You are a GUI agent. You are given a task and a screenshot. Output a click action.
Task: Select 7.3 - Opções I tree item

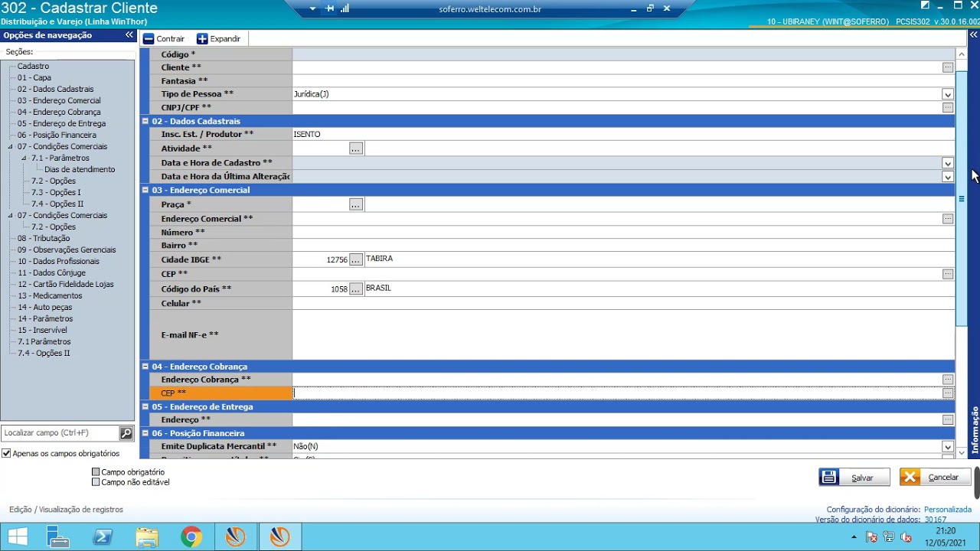56,193
